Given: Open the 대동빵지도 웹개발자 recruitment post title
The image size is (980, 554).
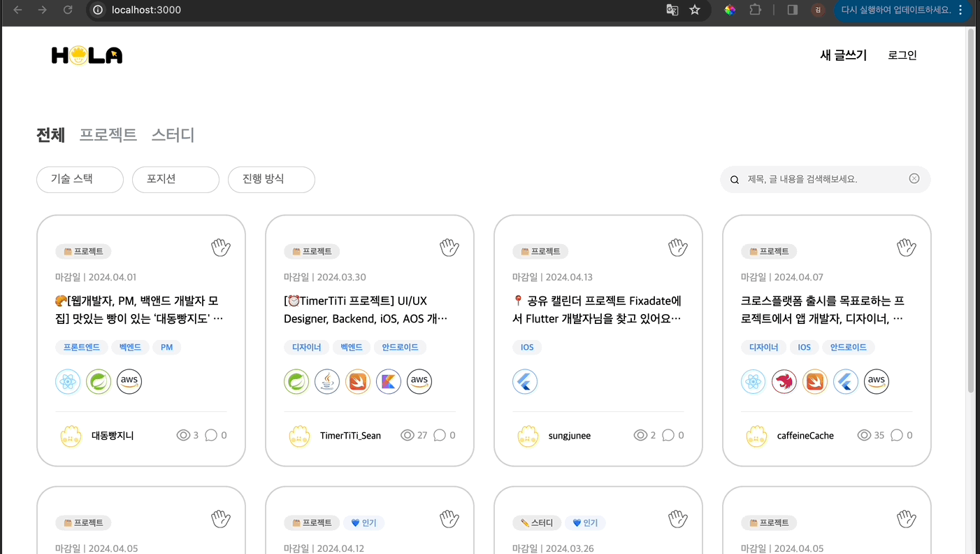Looking at the screenshot, I should 139,310.
